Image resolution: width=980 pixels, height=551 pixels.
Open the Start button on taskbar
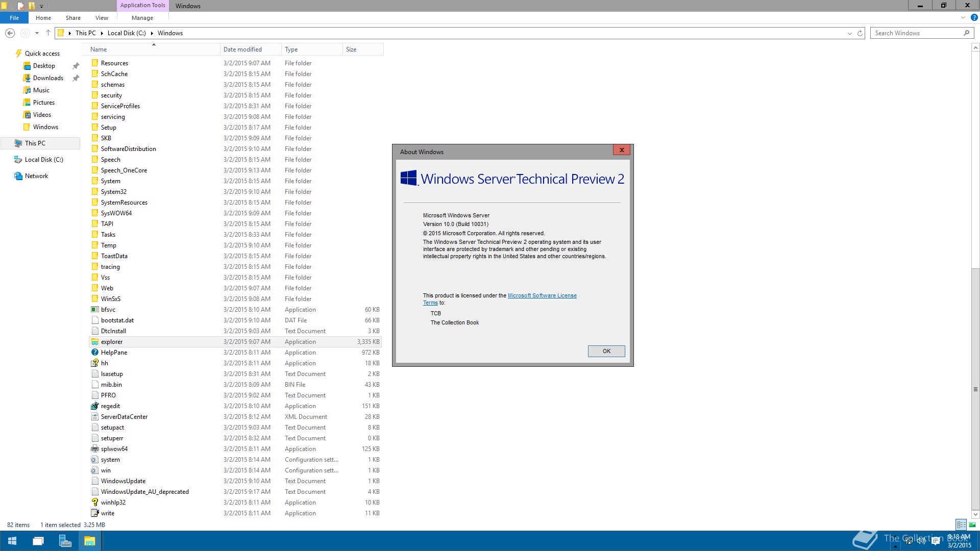pyautogui.click(x=12, y=541)
